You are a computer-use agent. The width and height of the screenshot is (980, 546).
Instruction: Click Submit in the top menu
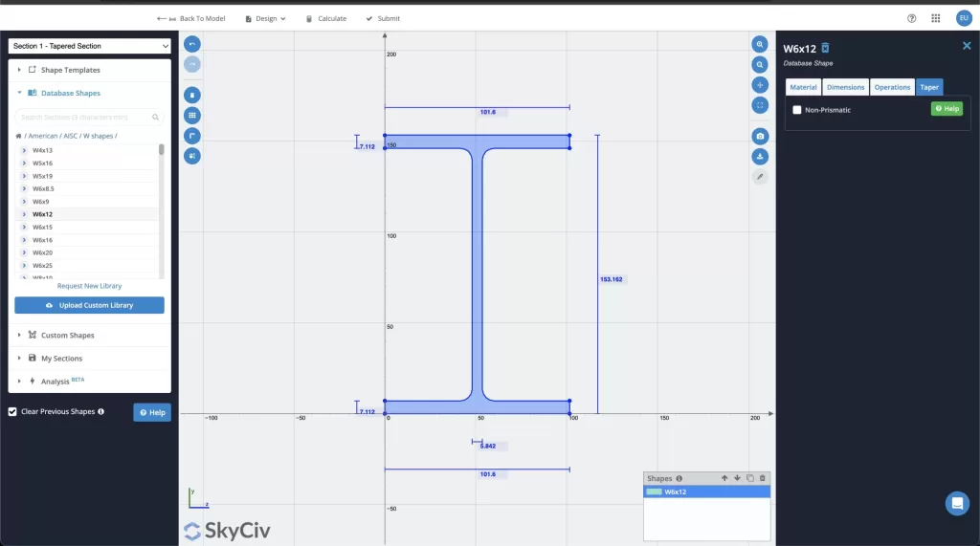pyautogui.click(x=383, y=19)
